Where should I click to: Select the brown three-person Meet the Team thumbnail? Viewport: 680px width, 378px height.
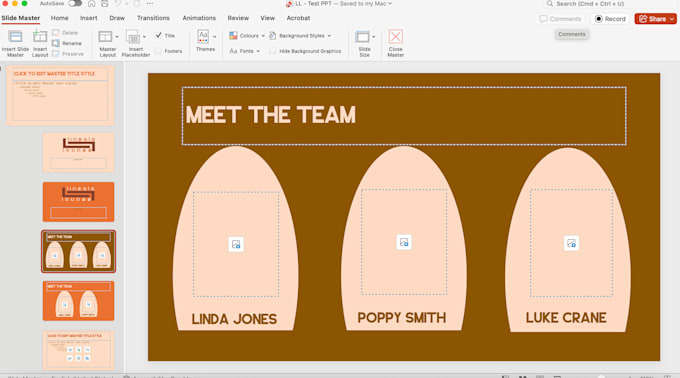(78, 251)
